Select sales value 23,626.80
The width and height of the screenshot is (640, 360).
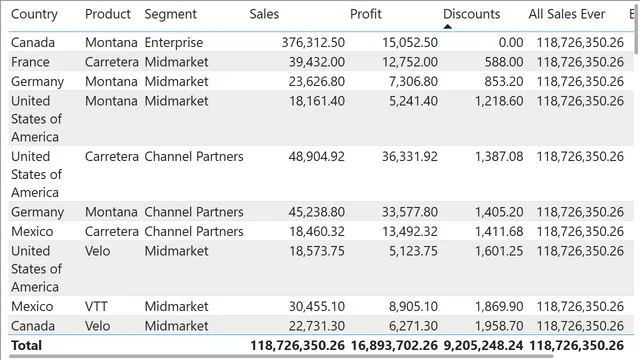(317, 82)
